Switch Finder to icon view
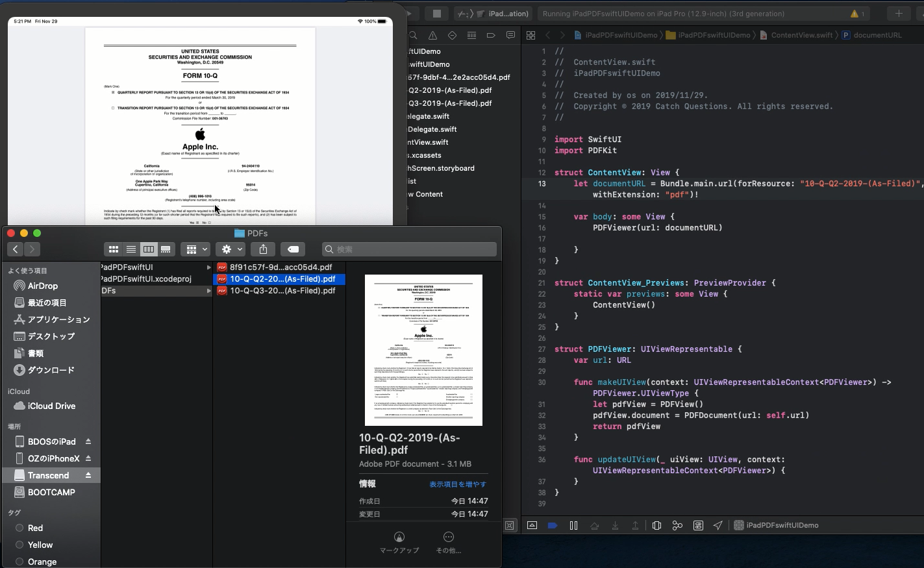This screenshot has height=568, width=924. pyautogui.click(x=114, y=249)
